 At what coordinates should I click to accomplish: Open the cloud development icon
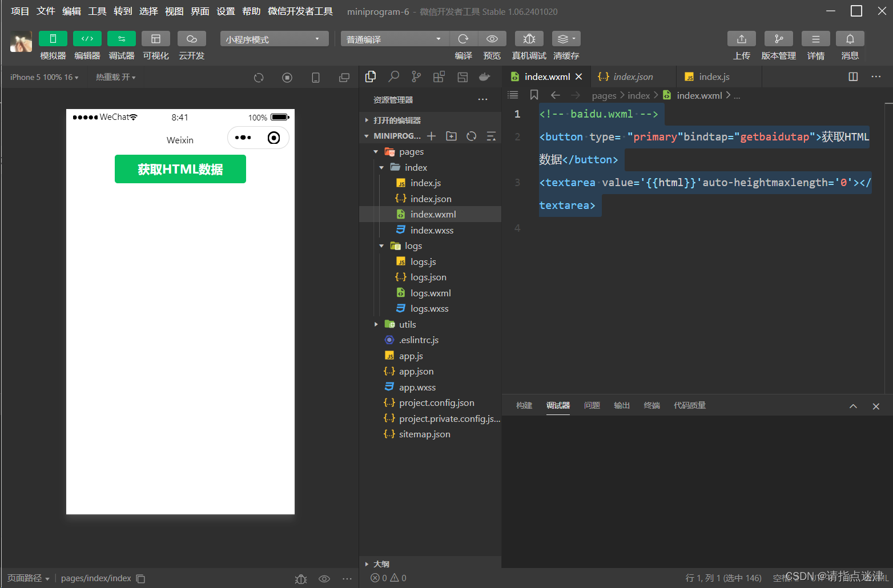tap(192, 39)
